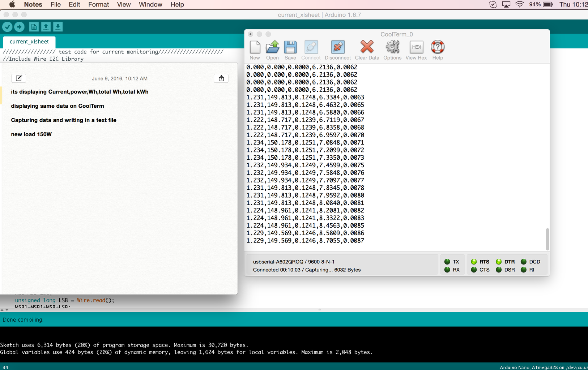588x370 pixels.
Task: Open the Edit menu
Action: coord(74,4)
